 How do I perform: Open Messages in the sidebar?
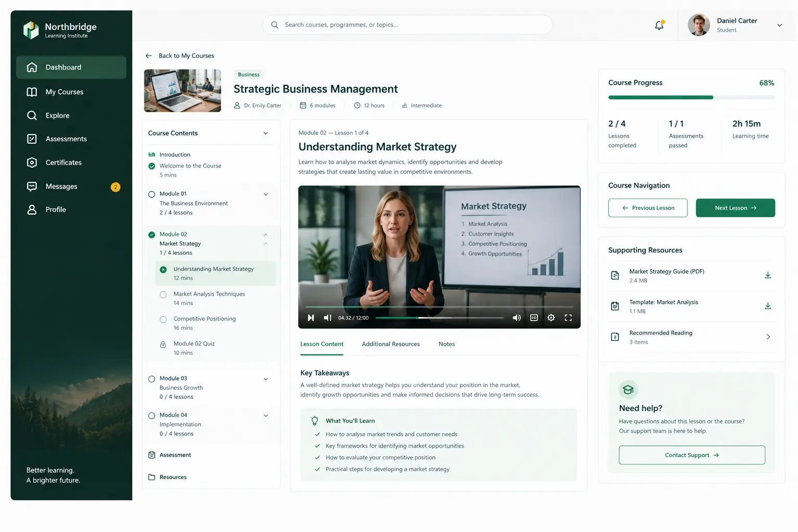71,187
